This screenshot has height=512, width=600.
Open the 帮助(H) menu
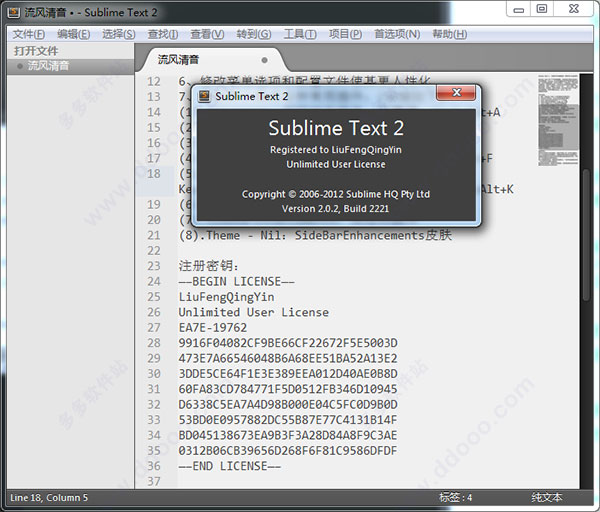click(x=449, y=34)
